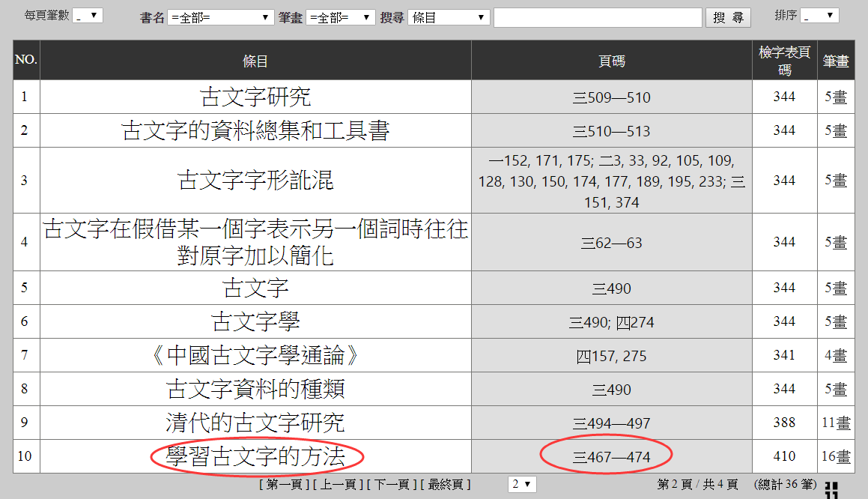868x499 pixels.
Task: Select row 5 entry 古文字
Action: (x=255, y=288)
